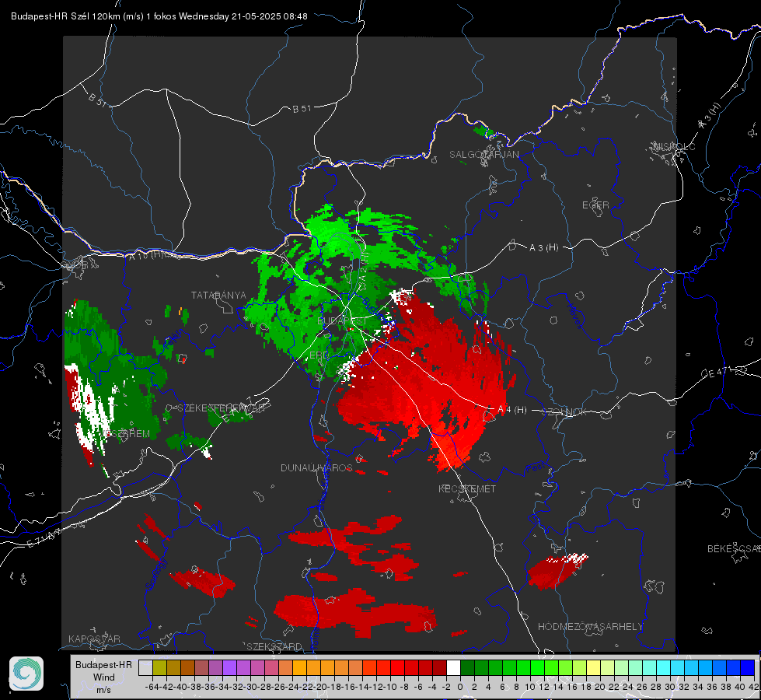
Task: Click the 42 value on the legend scale
Action: click(x=754, y=687)
